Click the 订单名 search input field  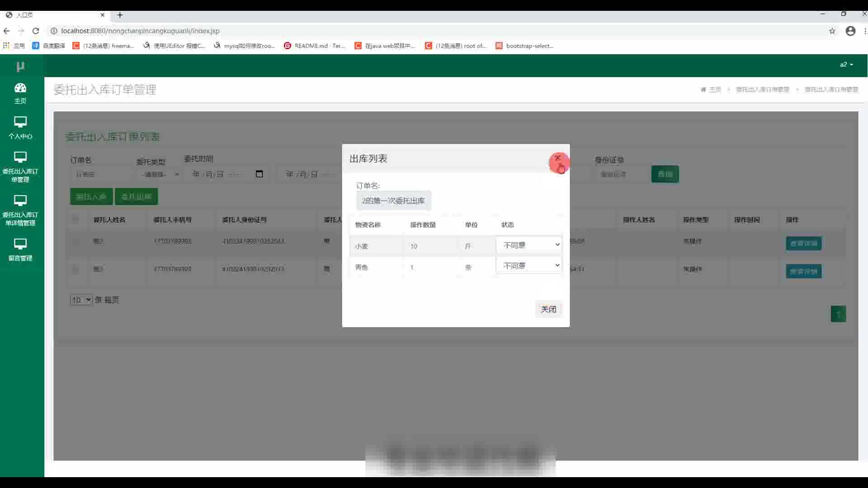(100, 174)
